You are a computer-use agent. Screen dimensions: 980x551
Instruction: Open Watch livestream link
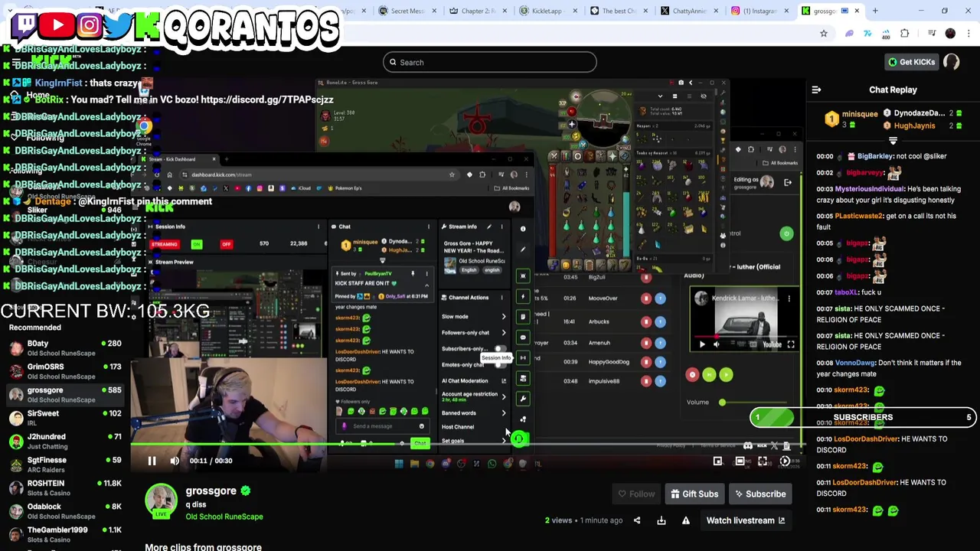(x=746, y=520)
